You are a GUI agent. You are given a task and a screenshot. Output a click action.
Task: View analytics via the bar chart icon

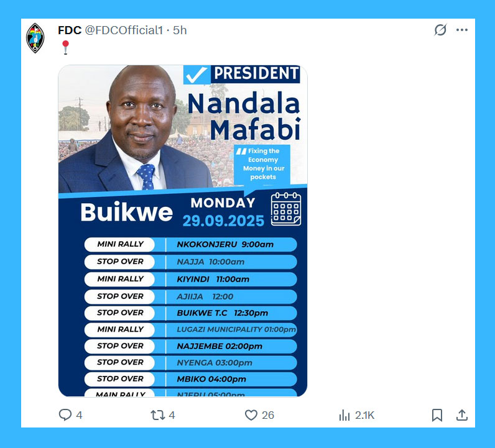click(345, 415)
